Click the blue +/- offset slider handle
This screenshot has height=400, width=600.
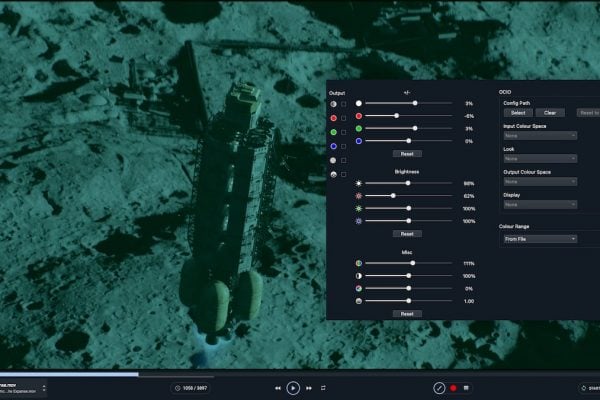click(409, 141)
